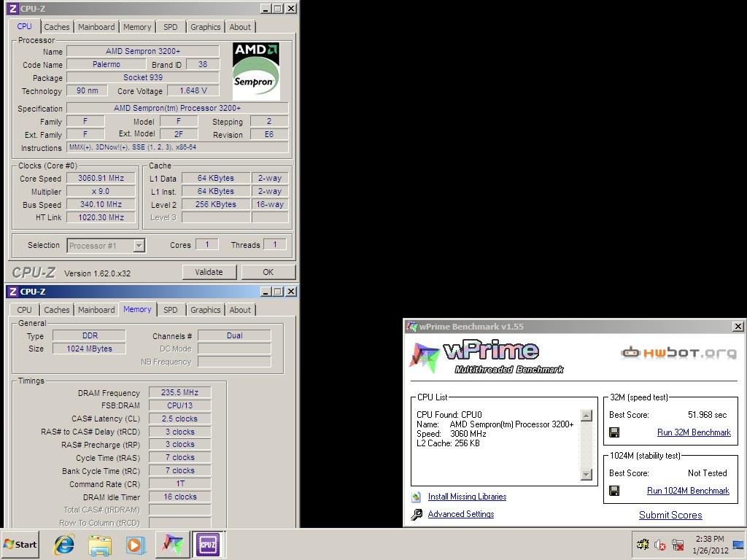747x560 pixels.
Task: Launch Windows Media Player from taskbar
Action: click(x=135, y=545)
